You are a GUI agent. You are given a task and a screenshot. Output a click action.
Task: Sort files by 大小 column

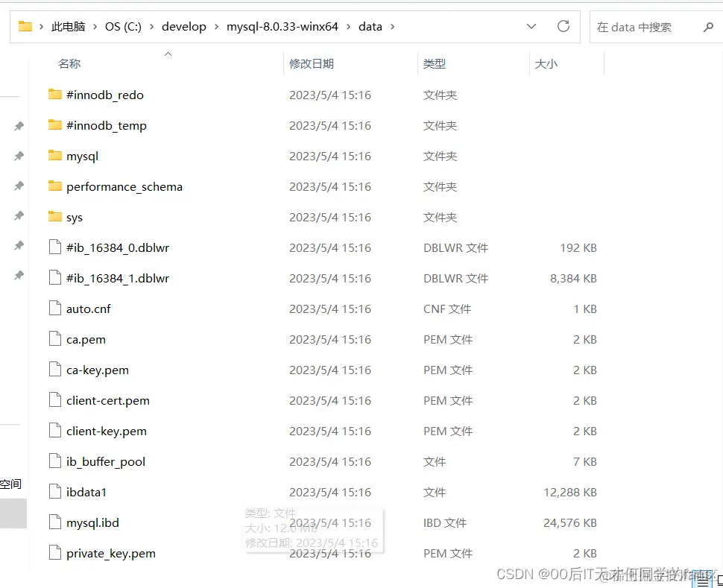tap(546, 63)
